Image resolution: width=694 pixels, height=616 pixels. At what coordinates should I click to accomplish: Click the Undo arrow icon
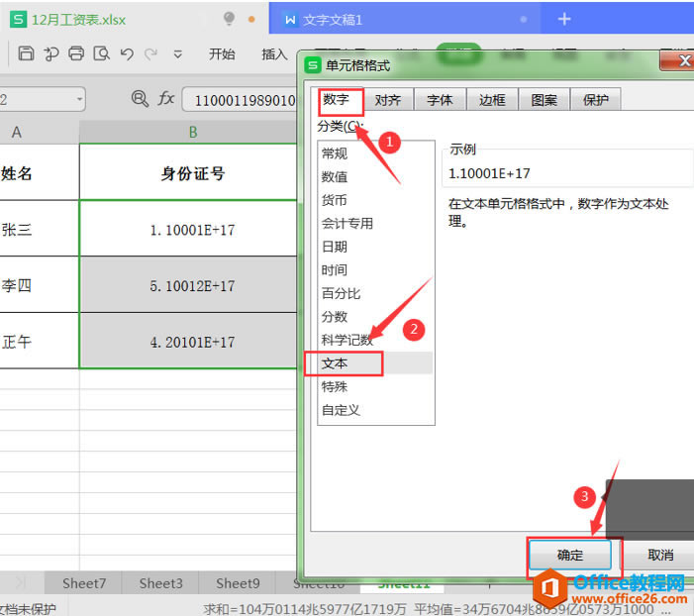click(x=127, y=54)
